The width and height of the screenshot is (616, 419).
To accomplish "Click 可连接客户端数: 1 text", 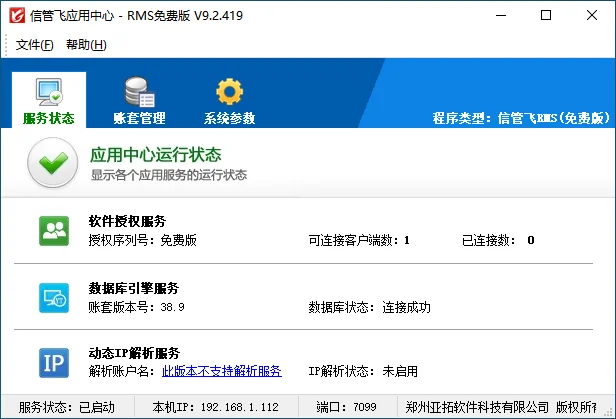I will pos(359,240).
